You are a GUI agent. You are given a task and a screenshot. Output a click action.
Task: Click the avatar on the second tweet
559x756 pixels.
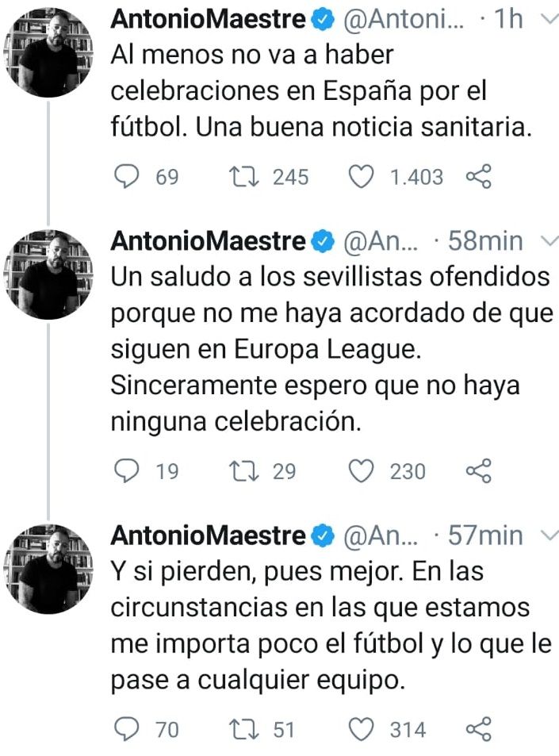coord(48,270)
